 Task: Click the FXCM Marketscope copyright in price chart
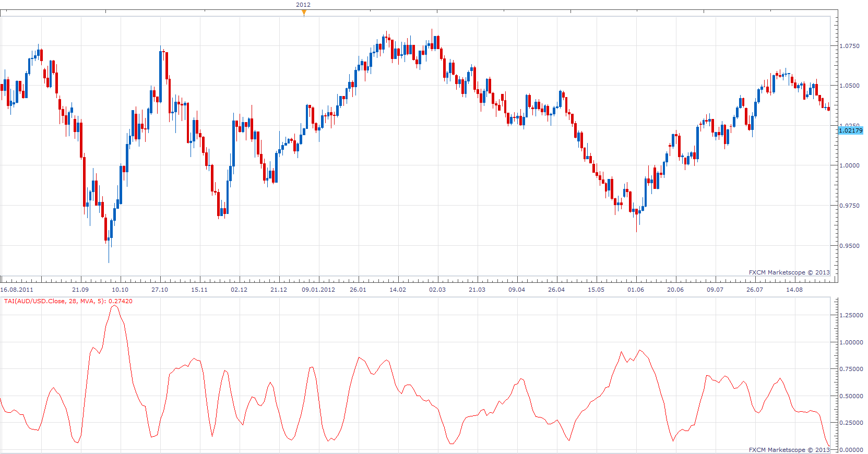coord(789,272)
